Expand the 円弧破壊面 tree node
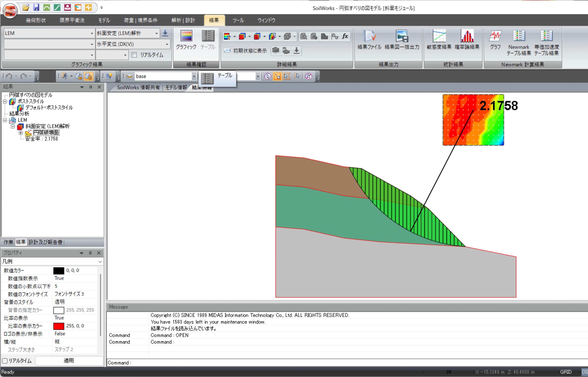The image size is (588, 377). click(x=21, y=133)
